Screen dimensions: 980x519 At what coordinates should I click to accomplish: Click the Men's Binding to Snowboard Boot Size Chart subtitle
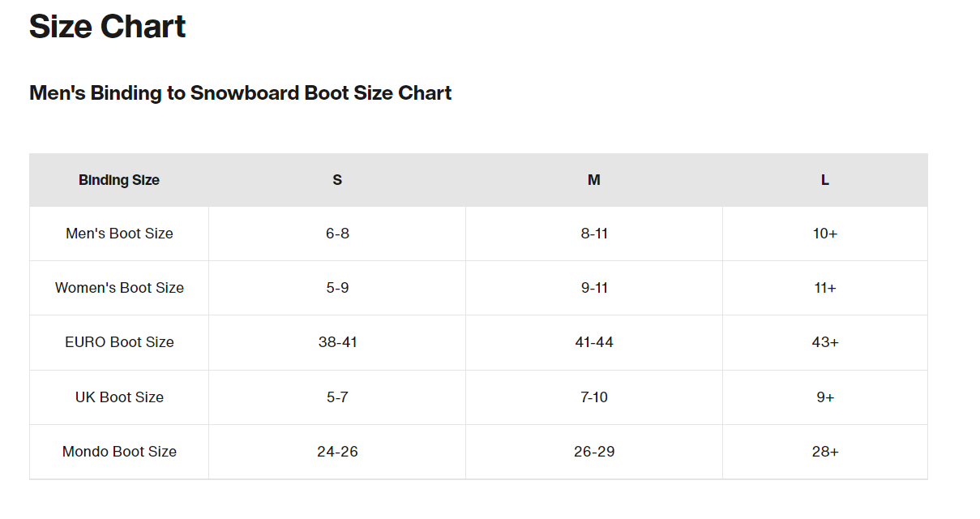click(x=240, y=93)
